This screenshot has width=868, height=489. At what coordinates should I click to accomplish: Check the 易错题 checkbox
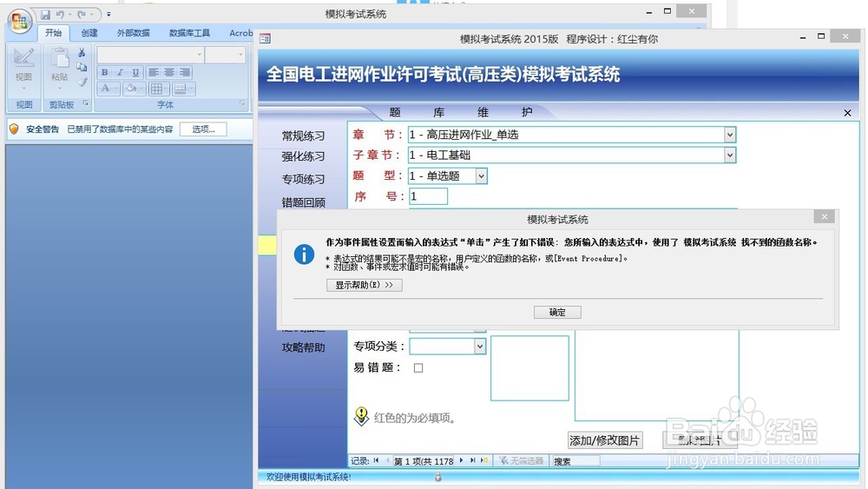coord(418,367)
